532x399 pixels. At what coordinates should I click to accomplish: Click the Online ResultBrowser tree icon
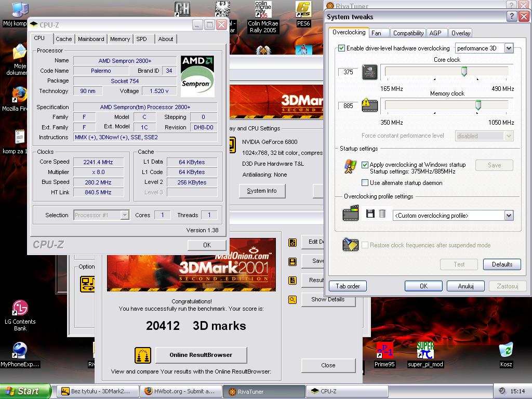coord(143,355)
